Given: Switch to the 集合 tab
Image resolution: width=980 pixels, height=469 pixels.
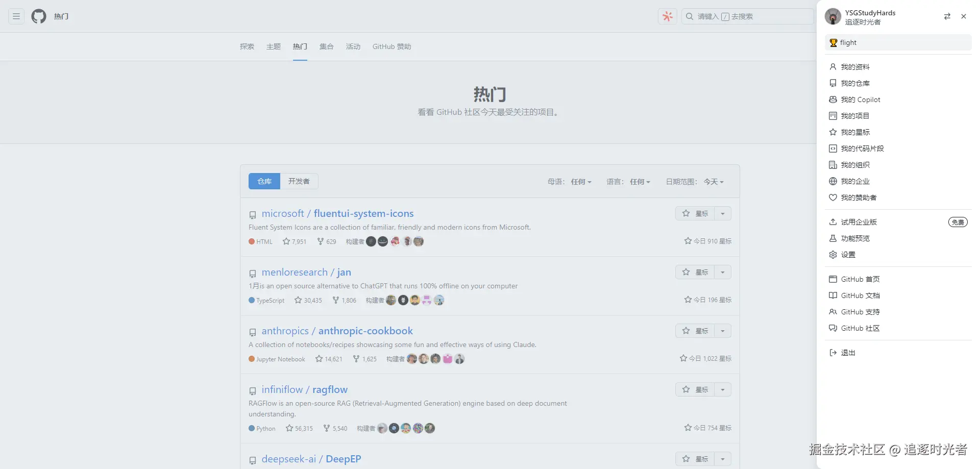Looking at the screenshot, I should [x=327, y=46].
